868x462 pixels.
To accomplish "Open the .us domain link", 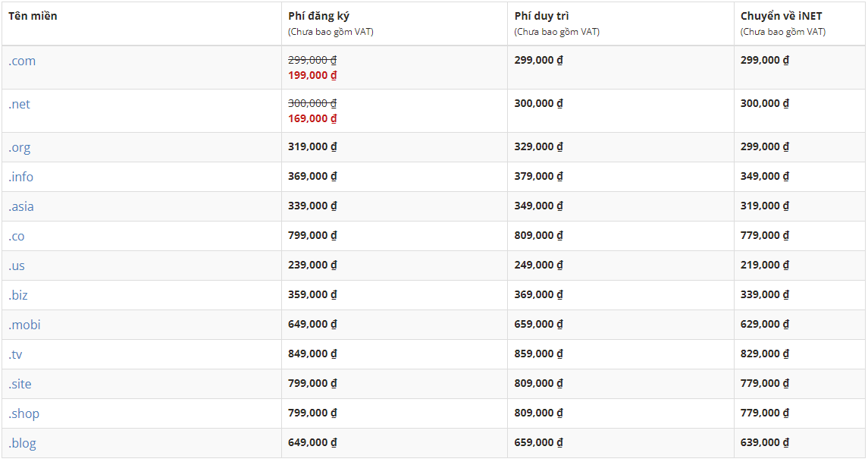I will pos(17,266).
